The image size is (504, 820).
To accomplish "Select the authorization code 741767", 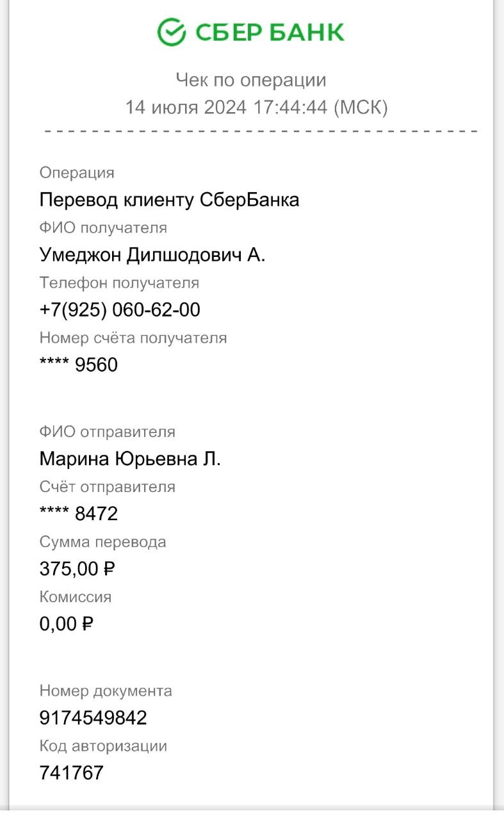I will (71, 773).
